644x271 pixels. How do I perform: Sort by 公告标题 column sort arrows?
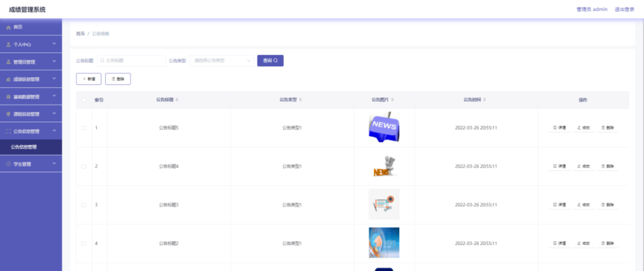point(177,100)
